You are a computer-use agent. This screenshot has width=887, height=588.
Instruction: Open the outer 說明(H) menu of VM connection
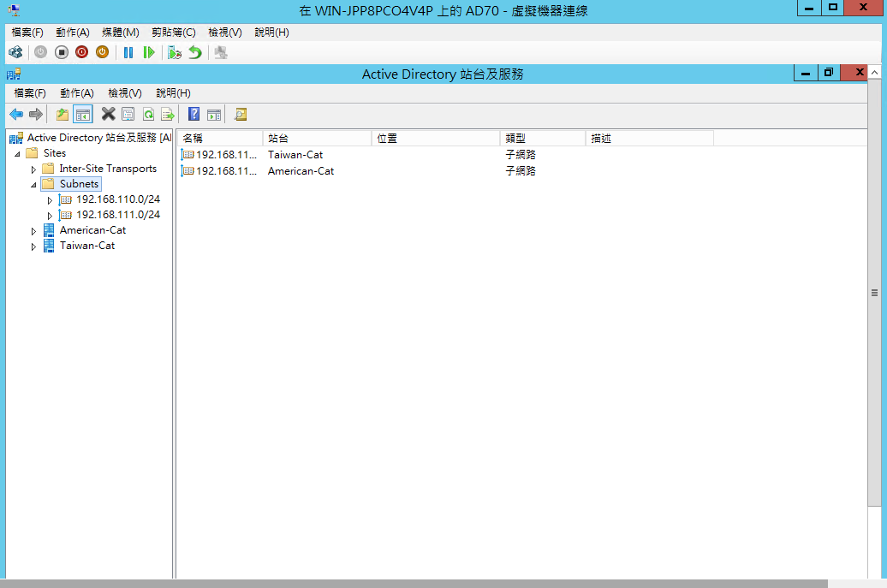271,33
